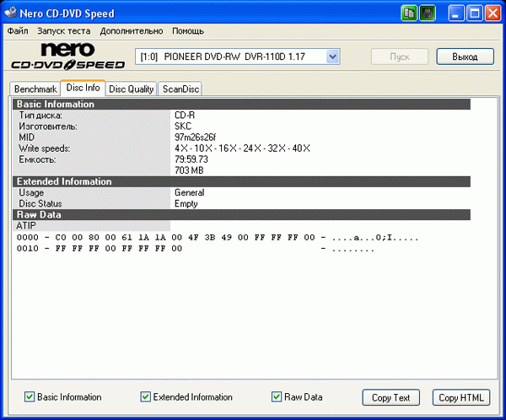Screen dimensions: 506x420
Task: Expand the drive selection dropdown arrow
Action: [332, 57]
